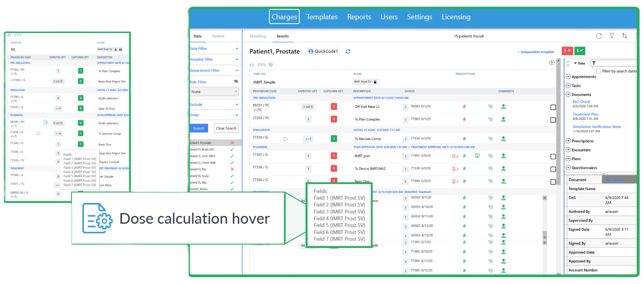Viewport: 644px width, 284px height.
Task: Refresh the results list with the circular arrow icon
Action: point(599,36)
